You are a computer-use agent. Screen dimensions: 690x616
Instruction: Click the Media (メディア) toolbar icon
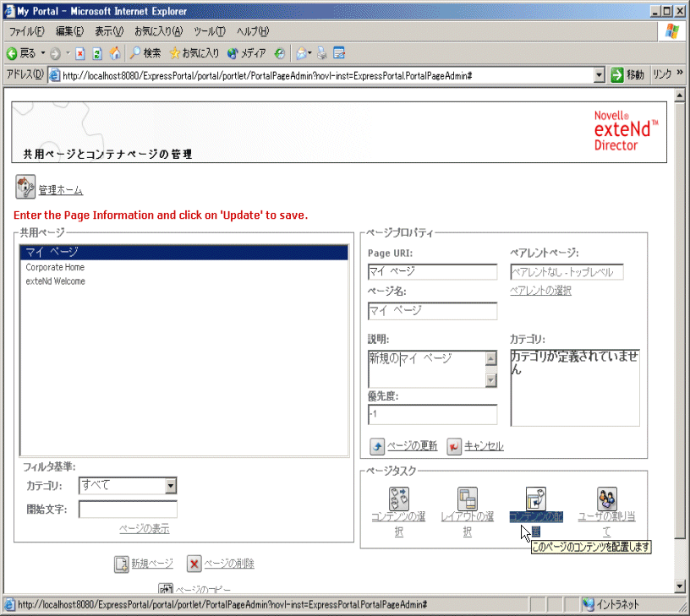[233, 53]
